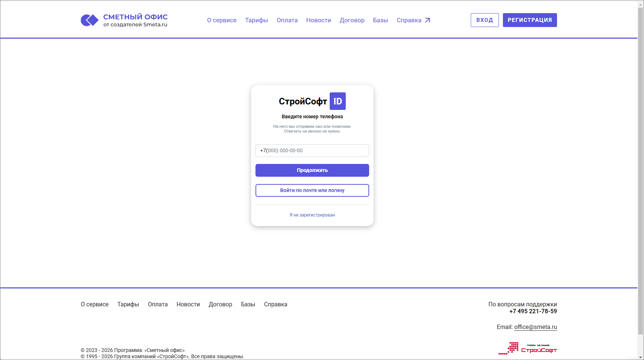Click the purple ID badge next to СтройСофт
The image size is (644, 360).
337,101
